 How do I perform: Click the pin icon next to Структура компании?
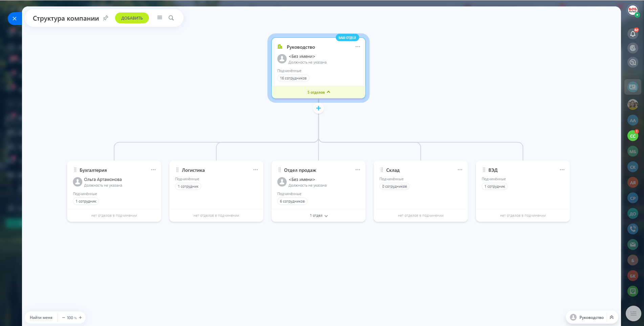pos(106,18)
